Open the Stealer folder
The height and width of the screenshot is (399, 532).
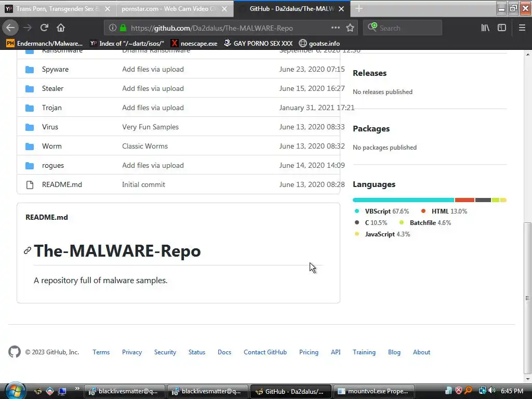52,88
